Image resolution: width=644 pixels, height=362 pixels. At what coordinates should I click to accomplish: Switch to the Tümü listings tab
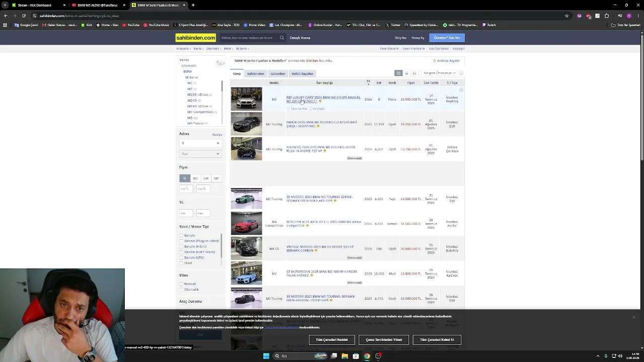pos(236,74)
